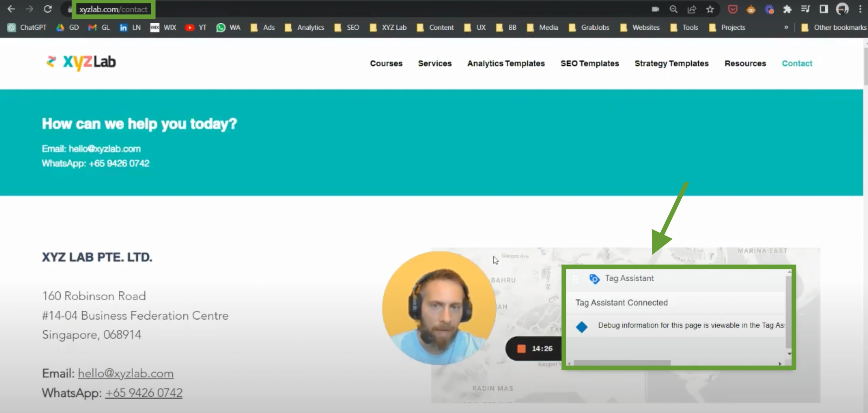This screenshot has height=413, width=868.
Task: Bookmark this page with the star icon
Action: pos(710,9)
